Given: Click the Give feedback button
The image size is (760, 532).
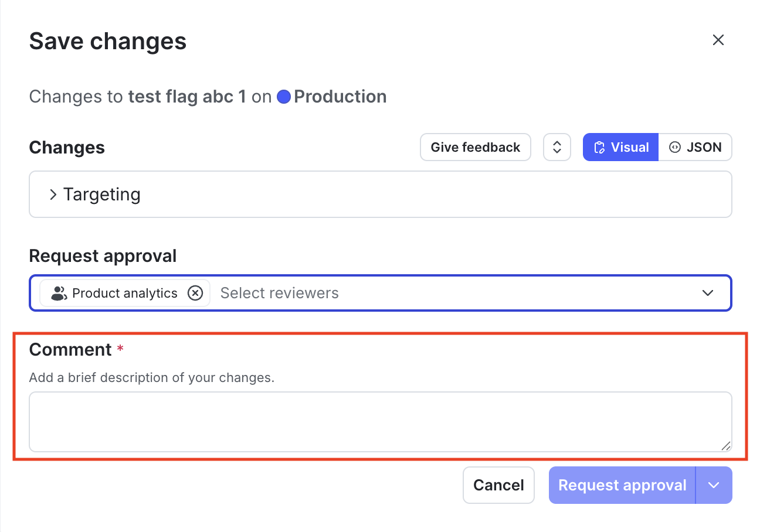Looking at the screenshot, I should 475,147.
